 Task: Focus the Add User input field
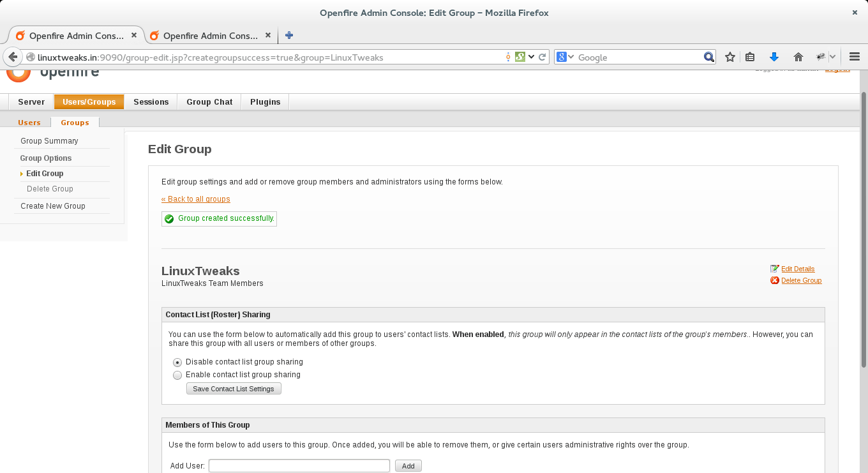coord(299,466)
